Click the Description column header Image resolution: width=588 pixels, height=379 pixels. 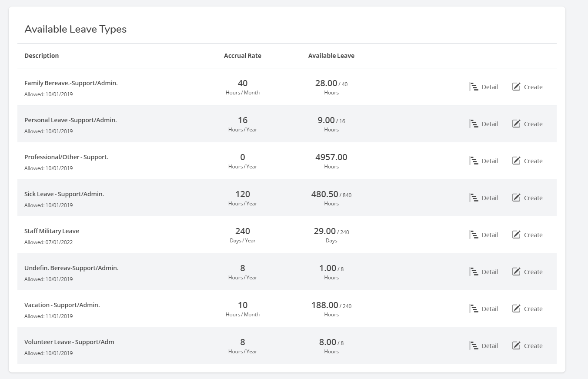click(x=42, y=56)
